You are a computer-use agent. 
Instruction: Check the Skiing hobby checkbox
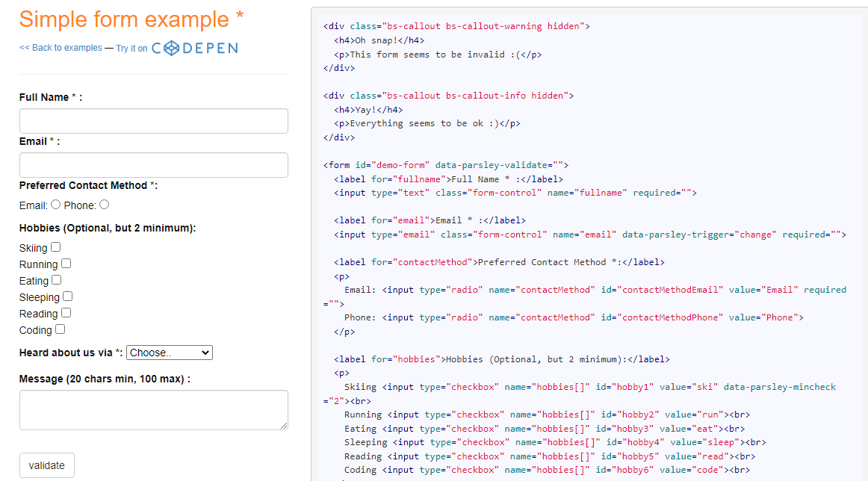pyautogui.click(x=56, y=247)
